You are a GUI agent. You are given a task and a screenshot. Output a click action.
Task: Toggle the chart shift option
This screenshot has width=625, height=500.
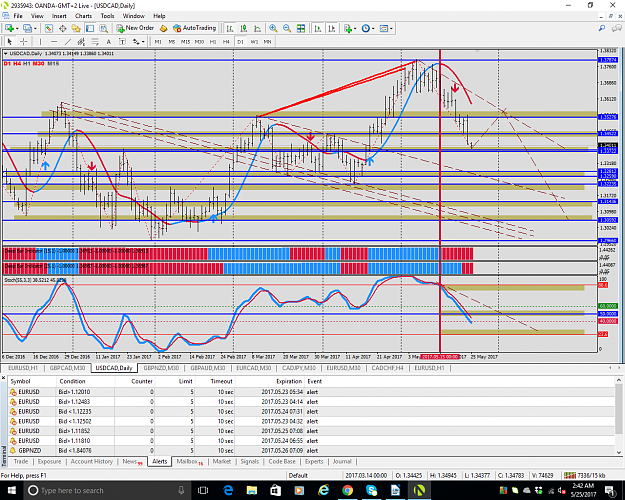click(331, 28)
